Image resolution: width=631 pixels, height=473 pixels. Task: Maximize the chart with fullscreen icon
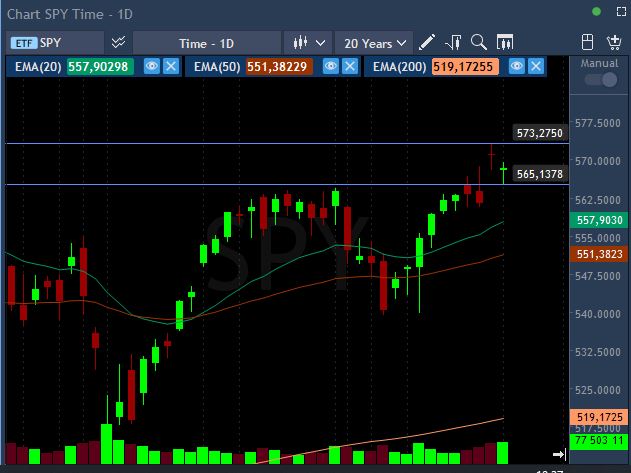[622, 12]
